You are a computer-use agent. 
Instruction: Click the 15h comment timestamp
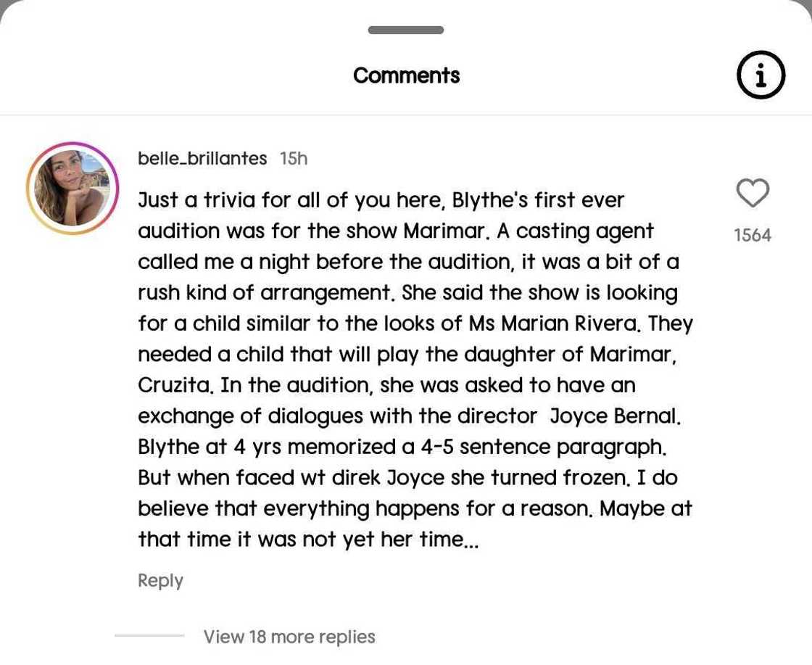click(x=294, y=158)
